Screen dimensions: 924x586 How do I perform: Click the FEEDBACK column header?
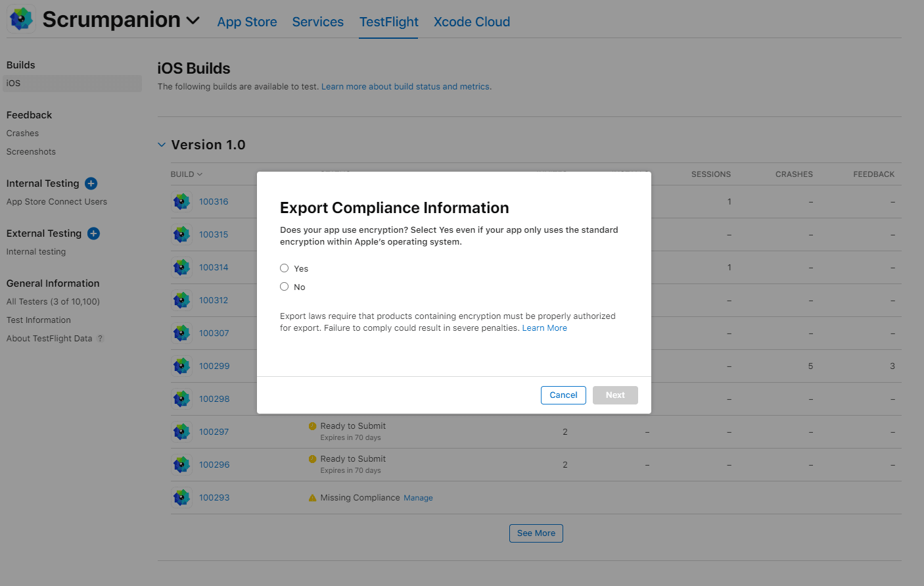874,174
